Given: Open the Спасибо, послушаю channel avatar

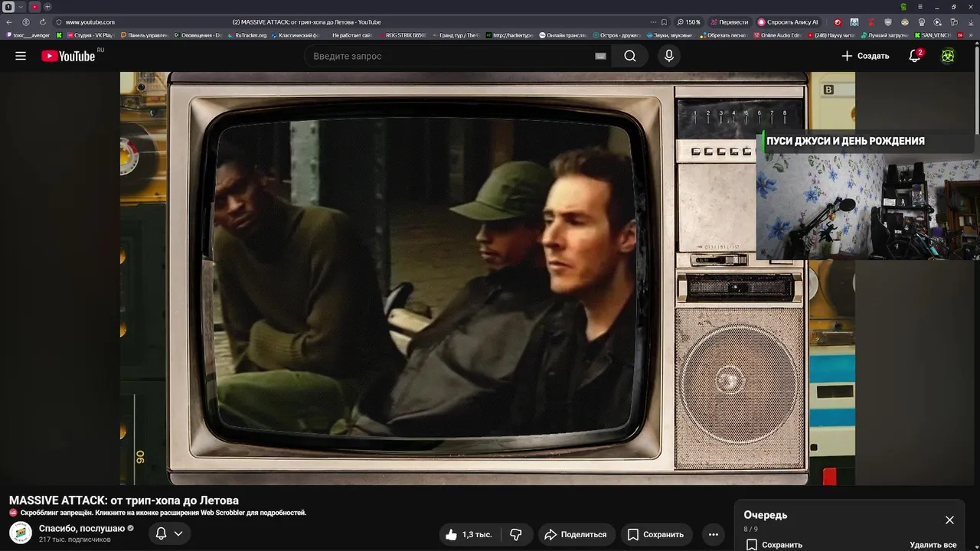Looking at the screenshot, I should [x=21, y=533].
